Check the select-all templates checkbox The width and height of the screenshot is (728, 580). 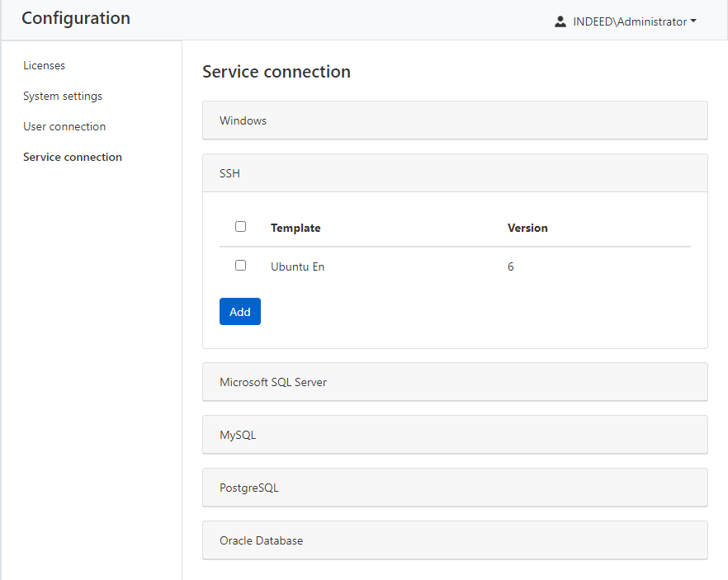click(241, 227)
